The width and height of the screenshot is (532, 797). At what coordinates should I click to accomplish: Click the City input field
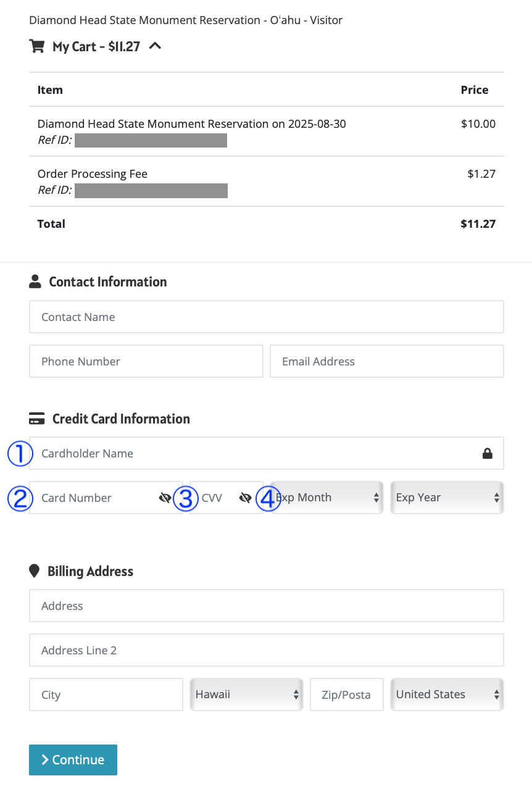coord(106,695)
